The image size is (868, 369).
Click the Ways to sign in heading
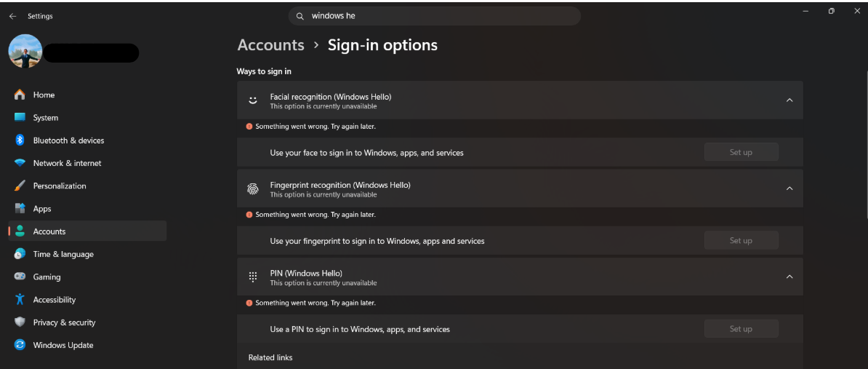(x=264, y=71)
